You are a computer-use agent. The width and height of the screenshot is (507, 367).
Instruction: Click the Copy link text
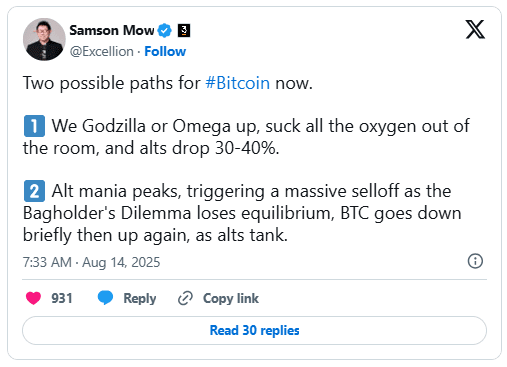pos(231,298)
